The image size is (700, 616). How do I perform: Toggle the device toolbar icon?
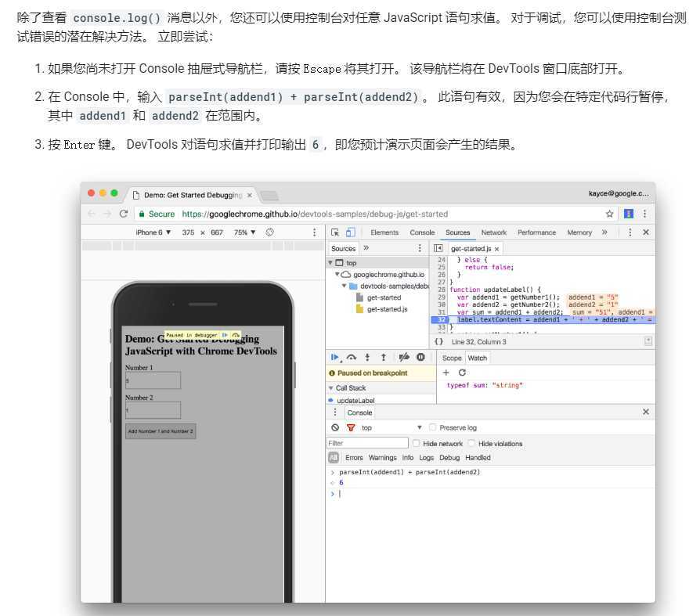[351, 232]
